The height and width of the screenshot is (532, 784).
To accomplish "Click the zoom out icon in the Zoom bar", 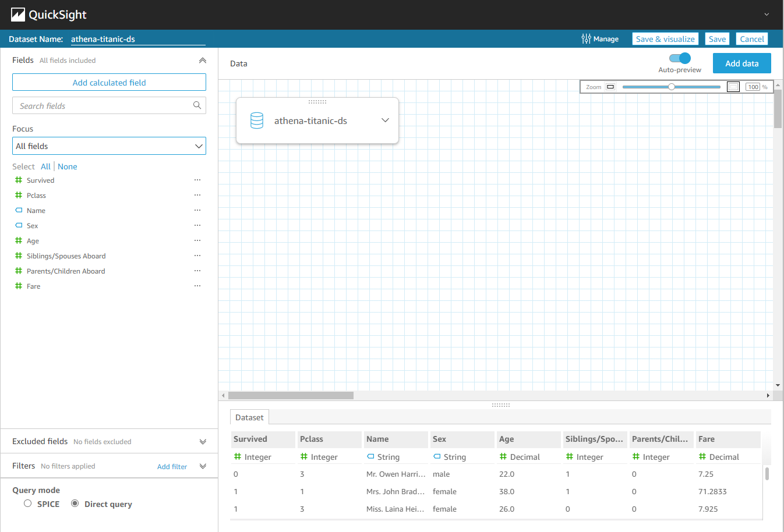I will point(610,87).
